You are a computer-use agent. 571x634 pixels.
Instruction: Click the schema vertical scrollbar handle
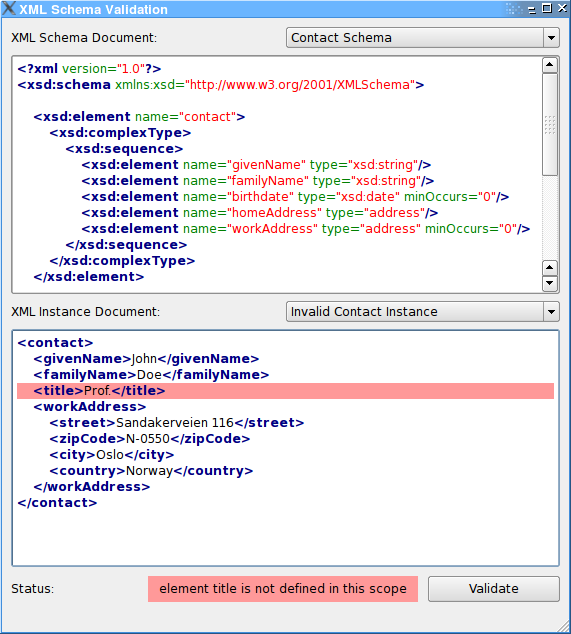(550, 124)
